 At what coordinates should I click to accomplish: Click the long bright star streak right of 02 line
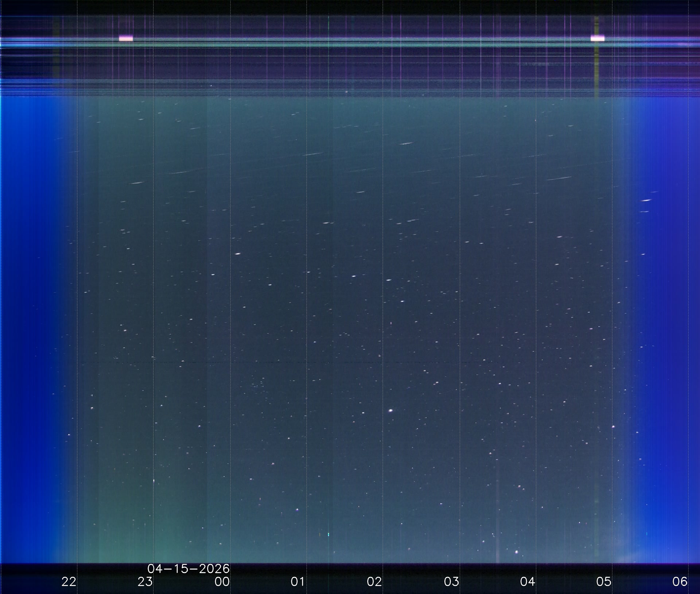[x=406, y=143]
